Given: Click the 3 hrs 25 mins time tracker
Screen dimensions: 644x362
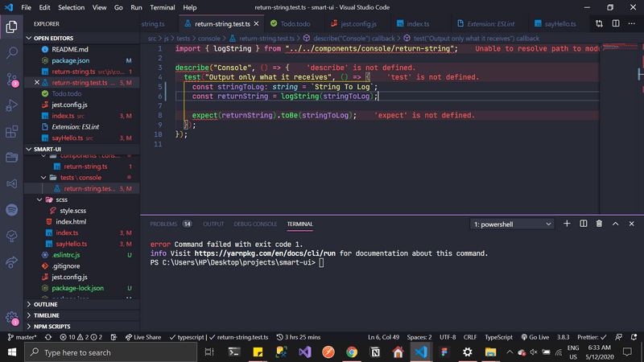Looking at the screenshot, I should coord(298,337).
